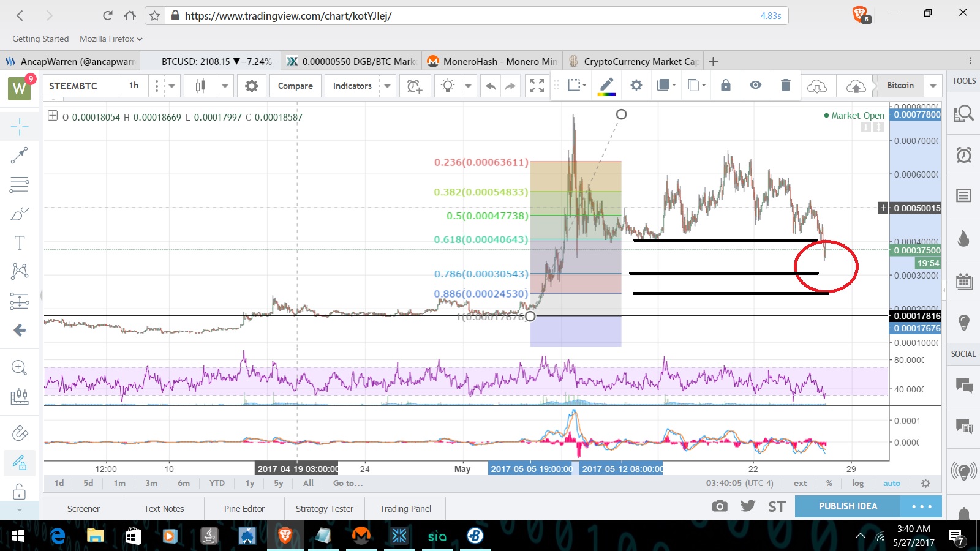This screenshot has height=551, width=980.
Task: Open the Text Notes tab
Action: [164, 509]
